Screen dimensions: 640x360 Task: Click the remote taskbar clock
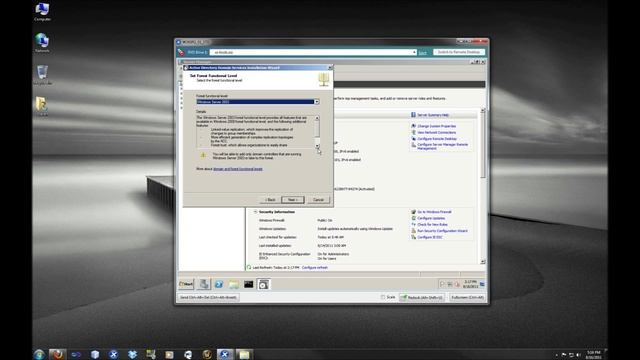click(471, 284)
